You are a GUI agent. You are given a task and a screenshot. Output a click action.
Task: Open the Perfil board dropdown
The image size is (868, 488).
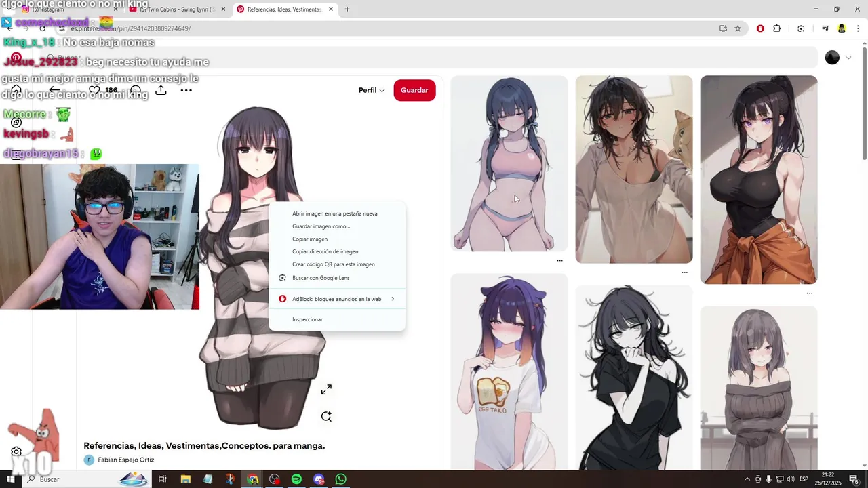(x=372, y=90)
